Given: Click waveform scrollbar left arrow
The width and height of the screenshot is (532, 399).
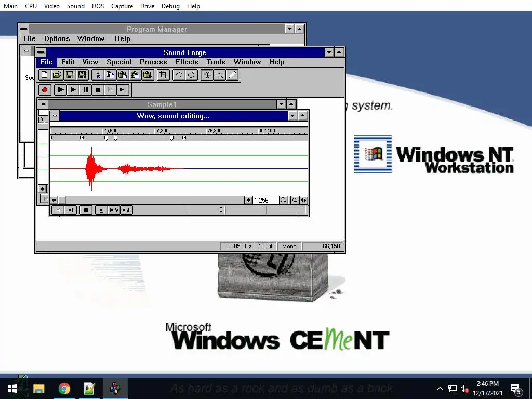Looking at the screenshot, I should tap(54, 200).
